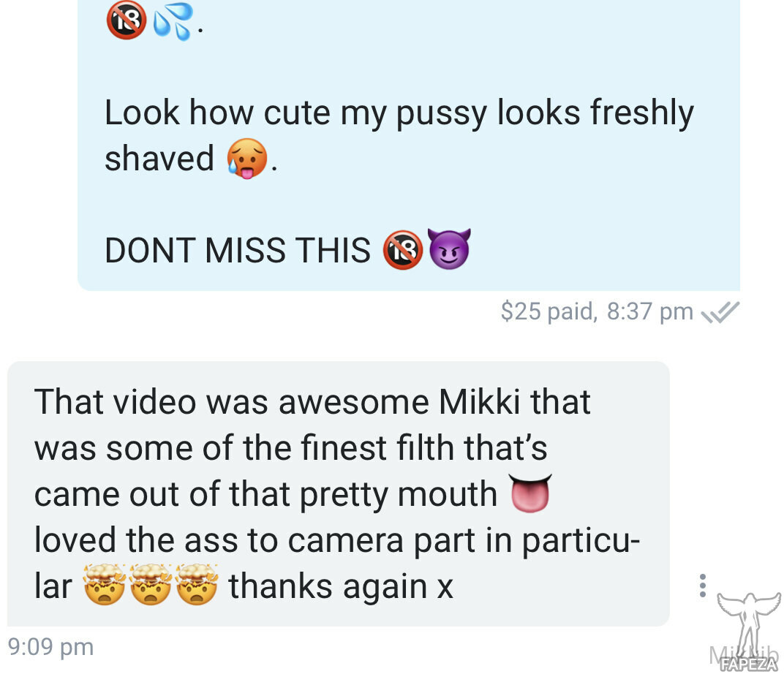
Task: Click the FAPEZA watermark text
Action: 749,664
